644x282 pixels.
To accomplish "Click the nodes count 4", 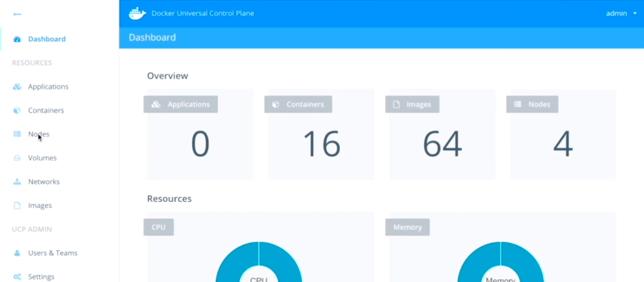I will coord(563,144).
